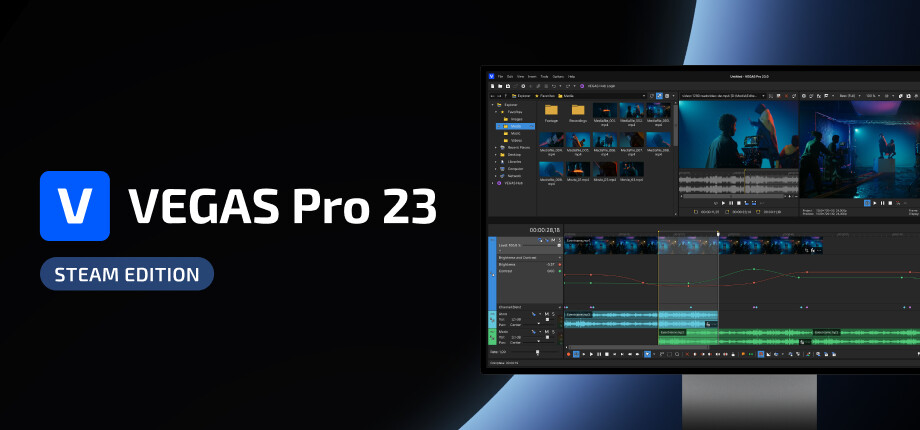Click the STEAM EDITION badge
Viewport: 920px width, 430px height.
coord(127,273)
